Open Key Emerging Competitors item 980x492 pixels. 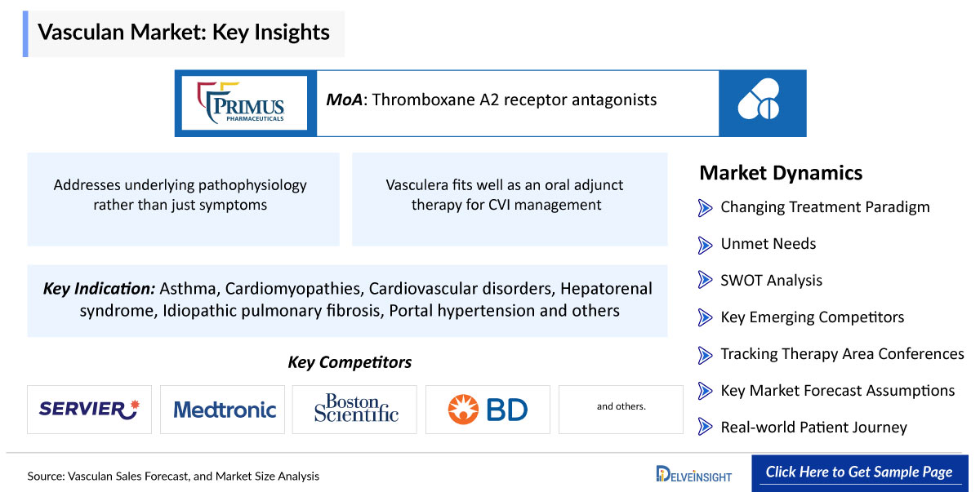click(x=812, y=317)
